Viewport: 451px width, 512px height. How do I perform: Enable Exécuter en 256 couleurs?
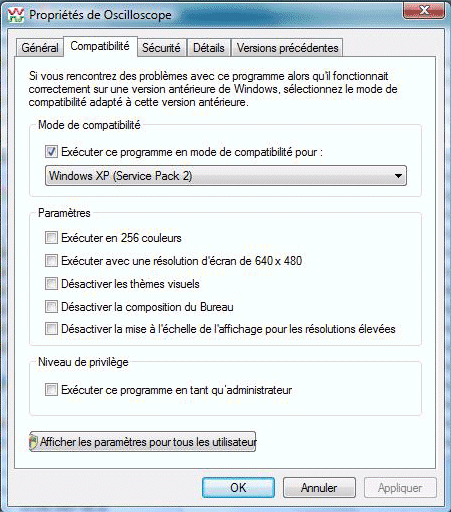(x=51, y=238)
